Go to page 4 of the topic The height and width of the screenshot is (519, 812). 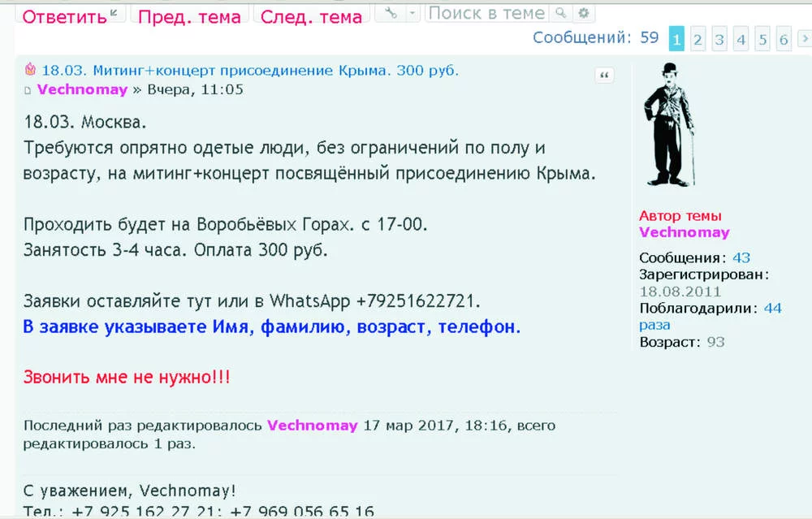click(741, 39)
